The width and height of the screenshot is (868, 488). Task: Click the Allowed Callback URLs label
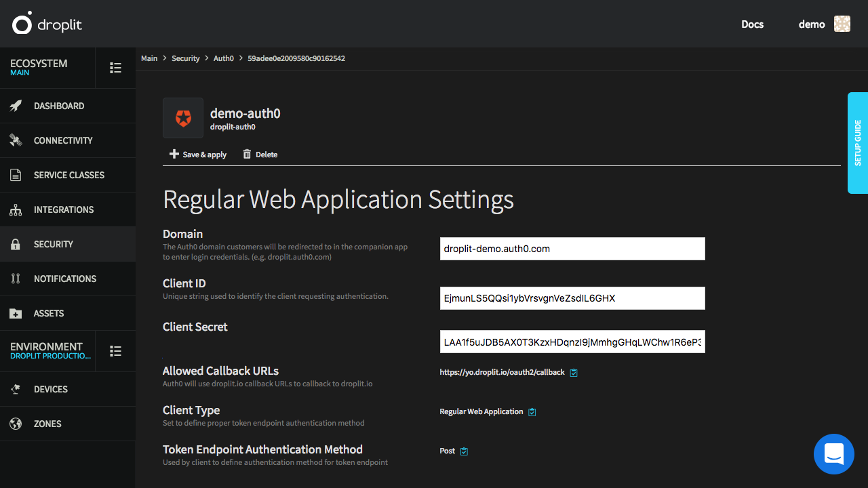(x=220, y=371)
